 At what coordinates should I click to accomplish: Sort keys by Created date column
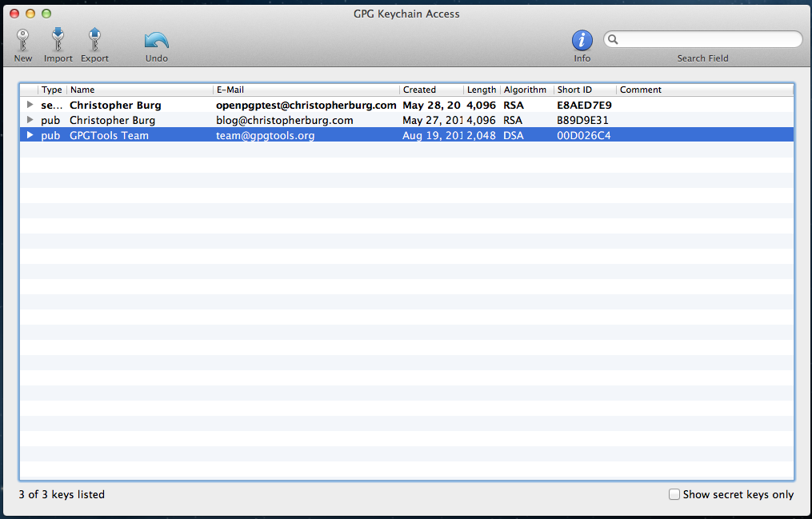(431, 90)
